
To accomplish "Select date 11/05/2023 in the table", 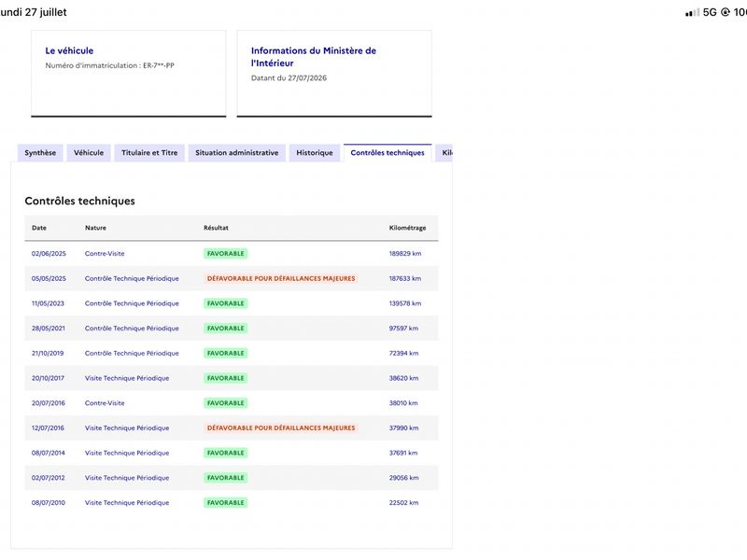I will [x=48, y=303].
